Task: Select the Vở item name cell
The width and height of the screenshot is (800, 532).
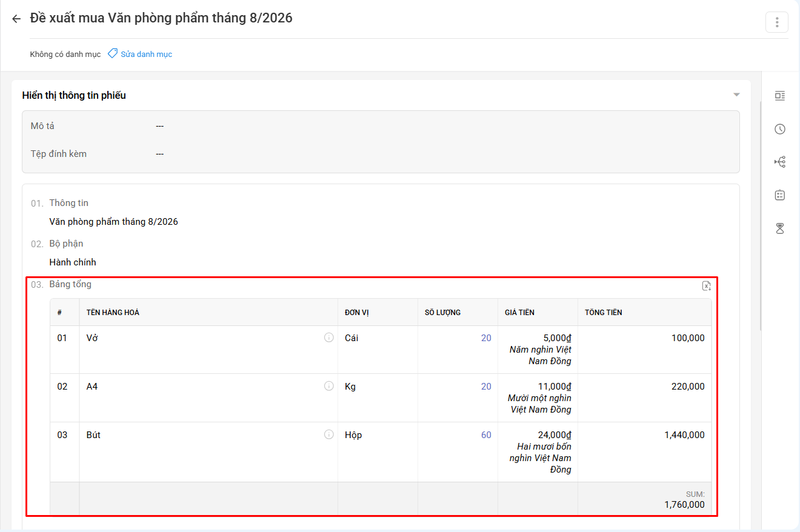Action: [x=208, y=350]
